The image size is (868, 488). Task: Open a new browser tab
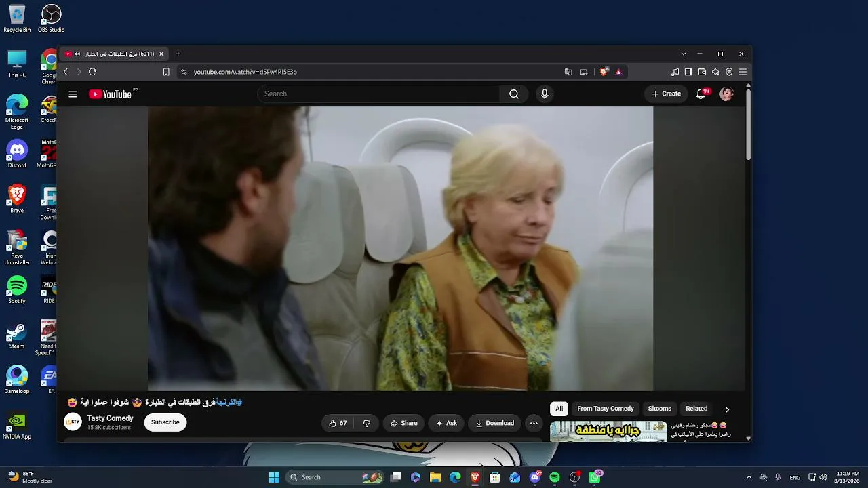(178, 54)
